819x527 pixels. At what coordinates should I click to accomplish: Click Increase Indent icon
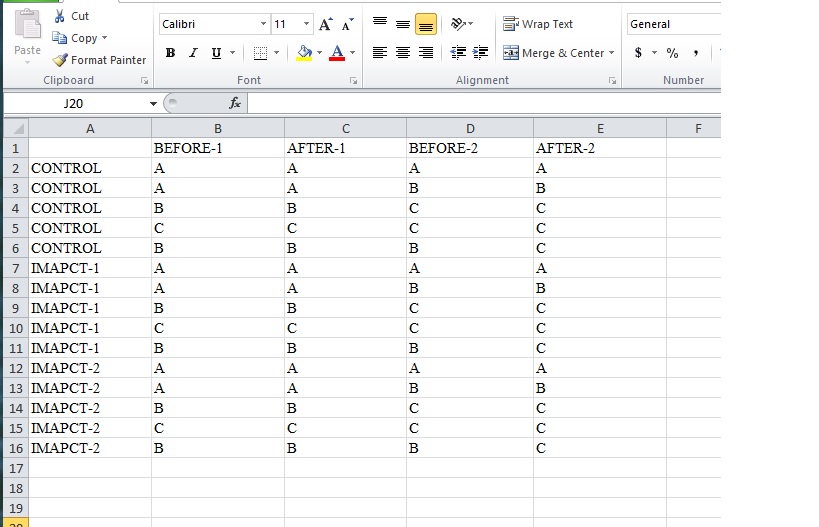(480, 53)
